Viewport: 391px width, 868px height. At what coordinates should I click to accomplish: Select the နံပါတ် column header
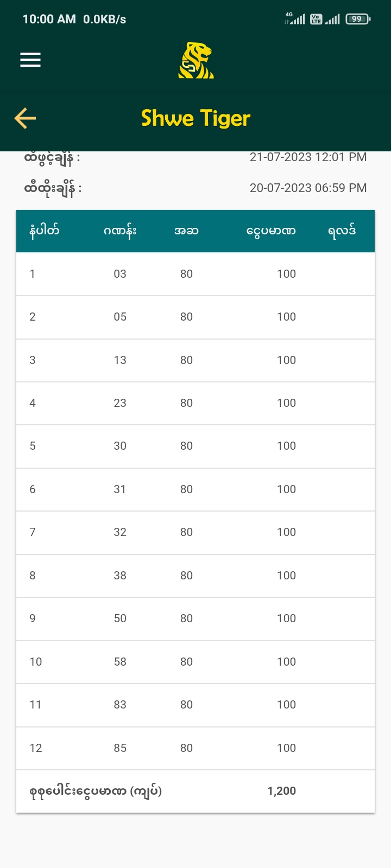(45, 231)
